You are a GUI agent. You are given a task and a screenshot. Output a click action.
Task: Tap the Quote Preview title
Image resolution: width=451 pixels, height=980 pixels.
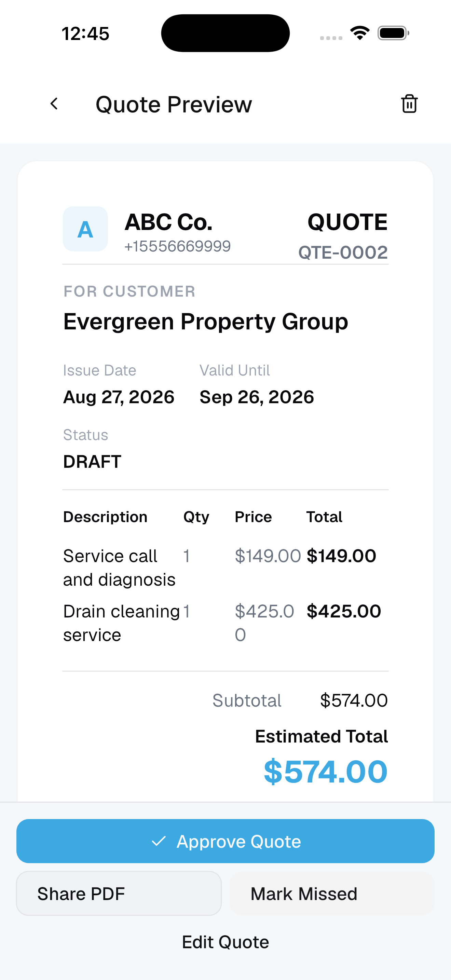[x=174, y=104]
